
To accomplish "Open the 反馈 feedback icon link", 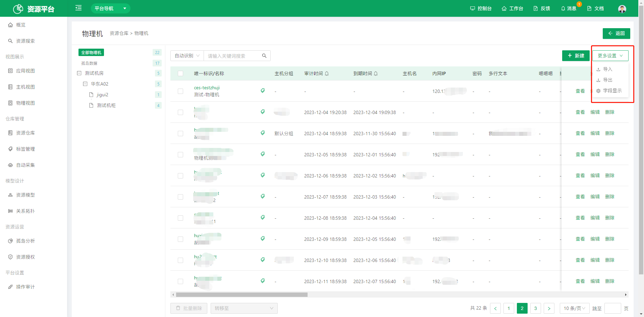I will (542, 8).
